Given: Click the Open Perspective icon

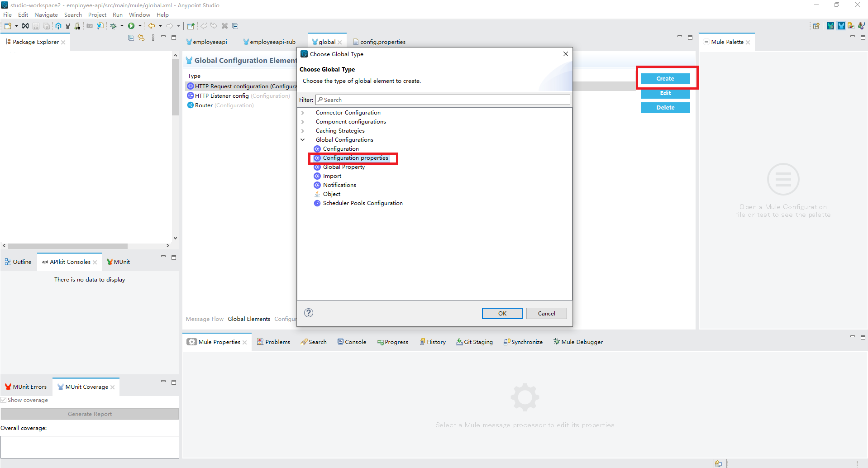Looking at the screenshot, I should pos(816,26).
